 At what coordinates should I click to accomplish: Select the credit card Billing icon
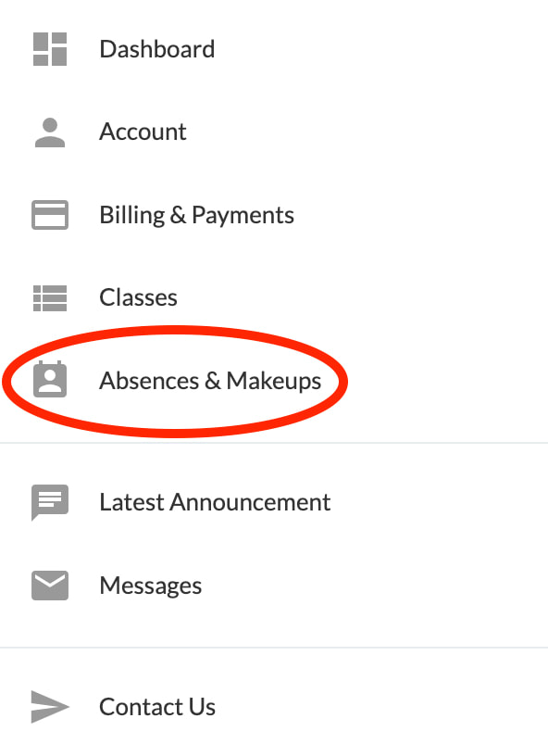50,215
